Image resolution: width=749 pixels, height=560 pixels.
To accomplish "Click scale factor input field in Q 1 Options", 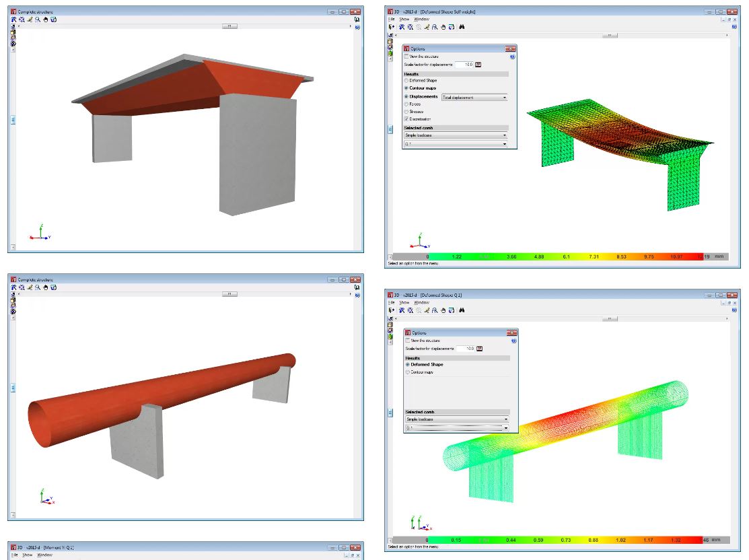I will 466,349.
